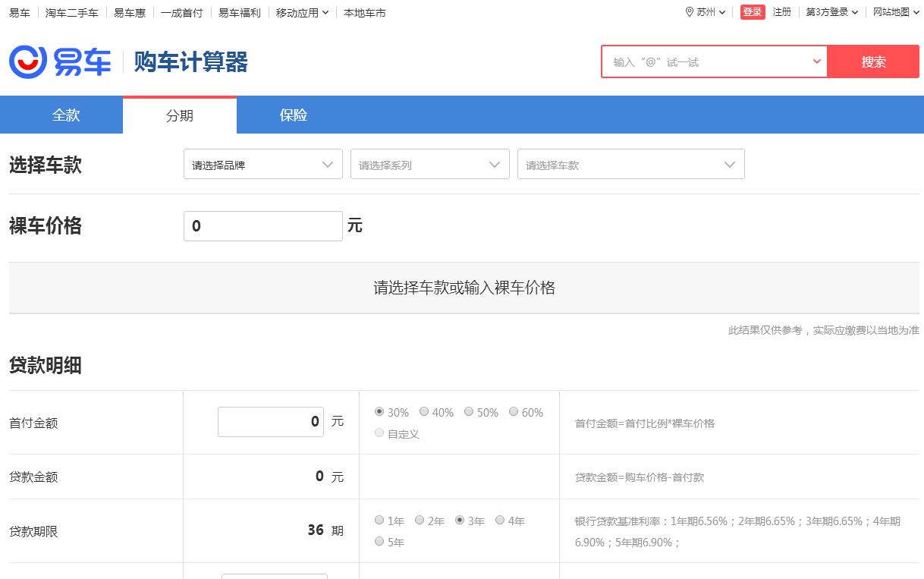Open the 淘车二手车 link
Viewport: 924px width, 579px height.
(72, 13)
